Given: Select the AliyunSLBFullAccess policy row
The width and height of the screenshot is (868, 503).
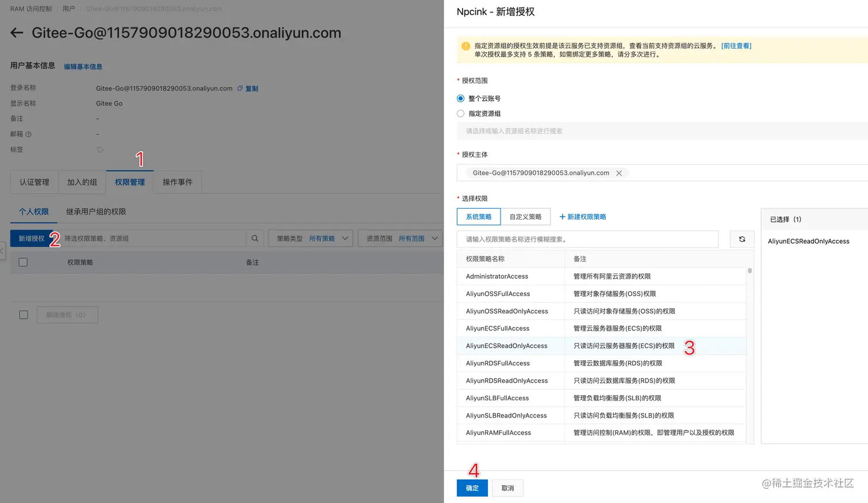Looking at the screenshot, I should pos(602,398).
